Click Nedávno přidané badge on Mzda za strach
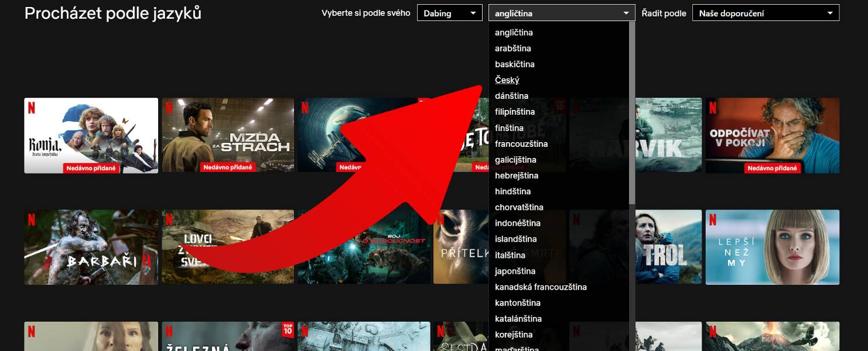 (x=227, y=167)
